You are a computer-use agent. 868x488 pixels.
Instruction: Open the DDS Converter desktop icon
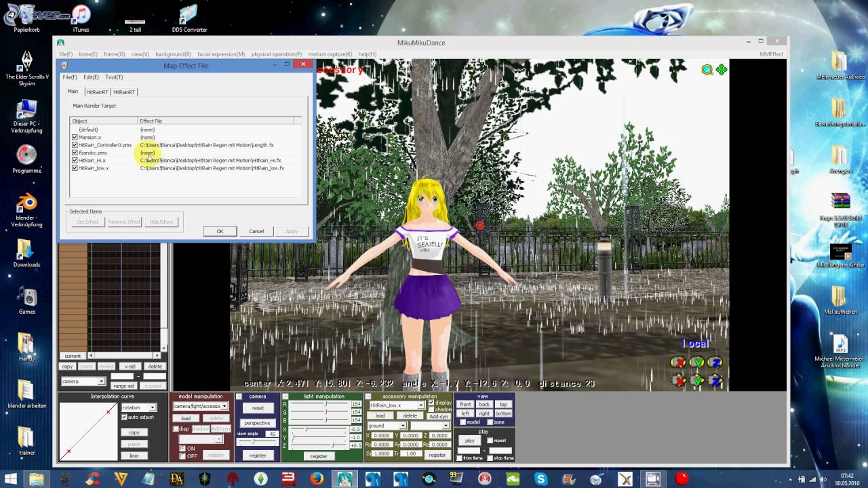[x=189, y=17]
